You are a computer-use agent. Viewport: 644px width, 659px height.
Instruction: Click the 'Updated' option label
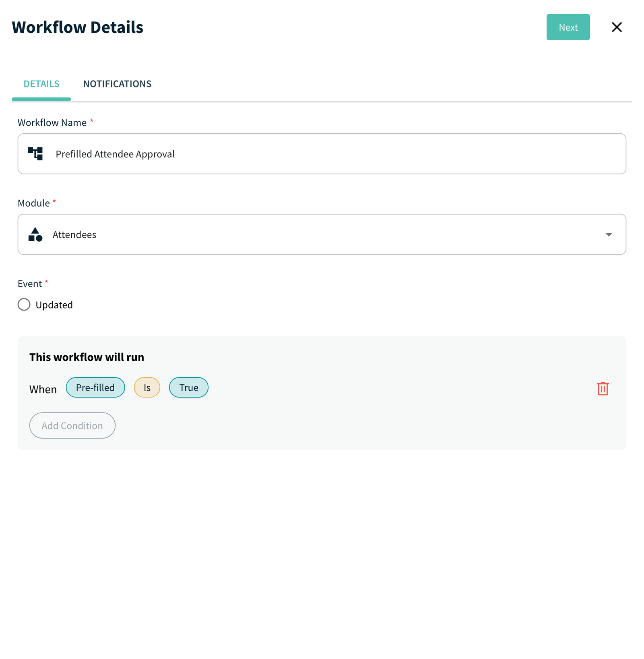pyautogui.click(x=54, y=305)
